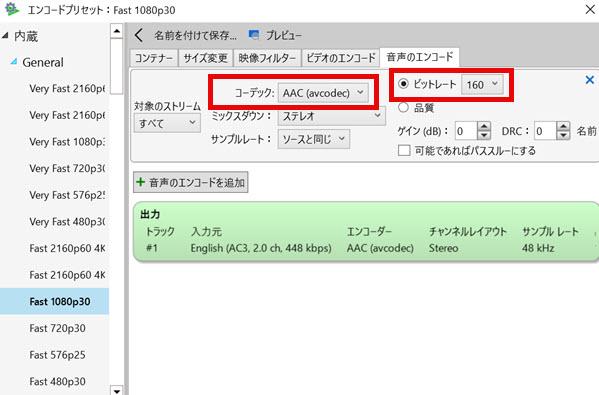The width and height of the screenshot is (599, 395).
Task: Open the サンプルレート dropdown
Action: (314, 139)
